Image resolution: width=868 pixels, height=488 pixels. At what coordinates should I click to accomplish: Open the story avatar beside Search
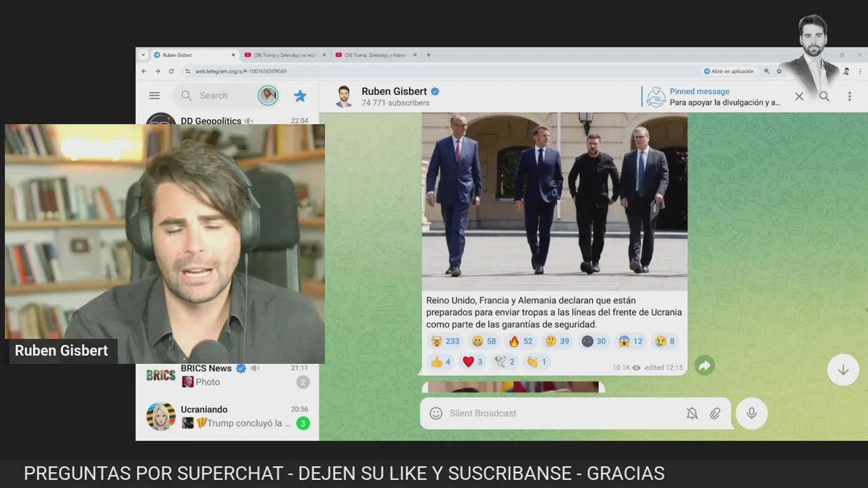[x=268, y=96]
